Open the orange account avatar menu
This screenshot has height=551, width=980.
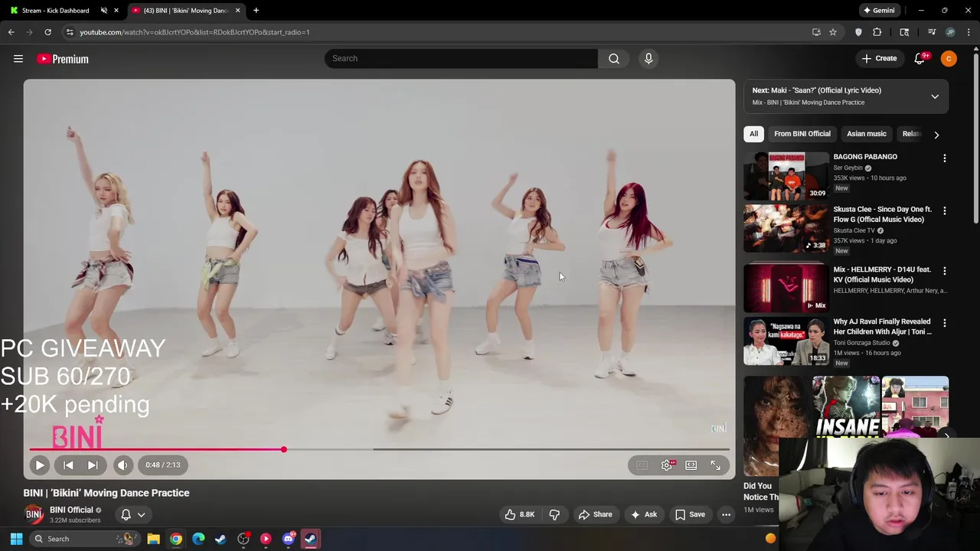[949, 59]
